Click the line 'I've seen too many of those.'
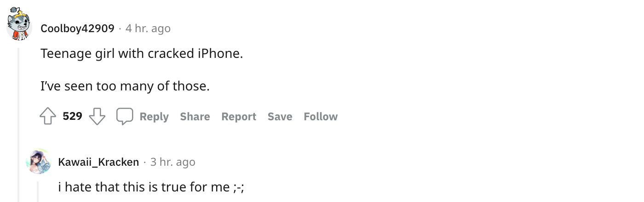 [125, 85]
